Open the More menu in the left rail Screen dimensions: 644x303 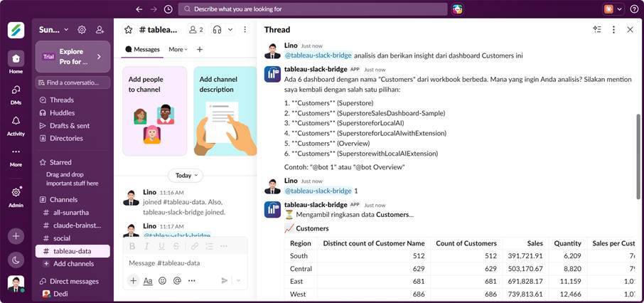[16, 156]
